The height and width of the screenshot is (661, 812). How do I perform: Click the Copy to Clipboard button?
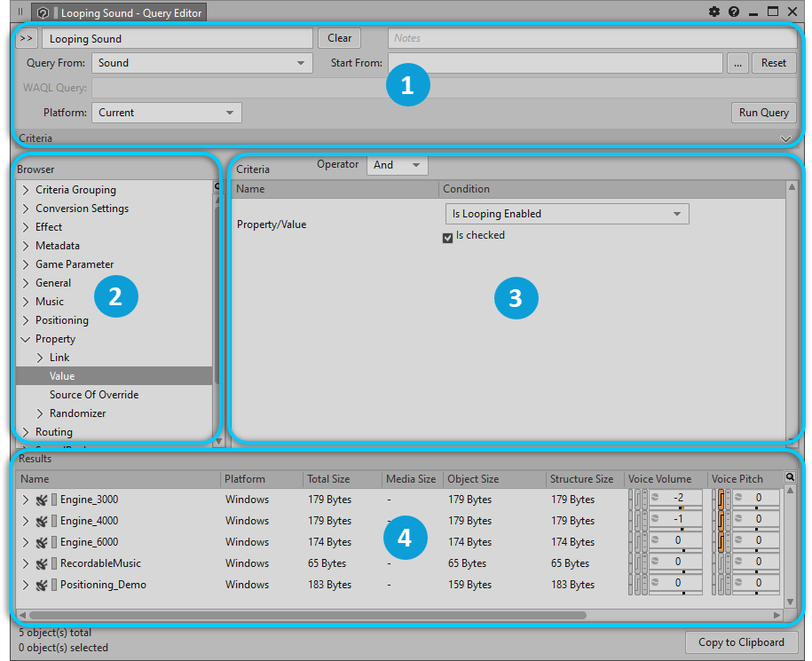[741, 642]
